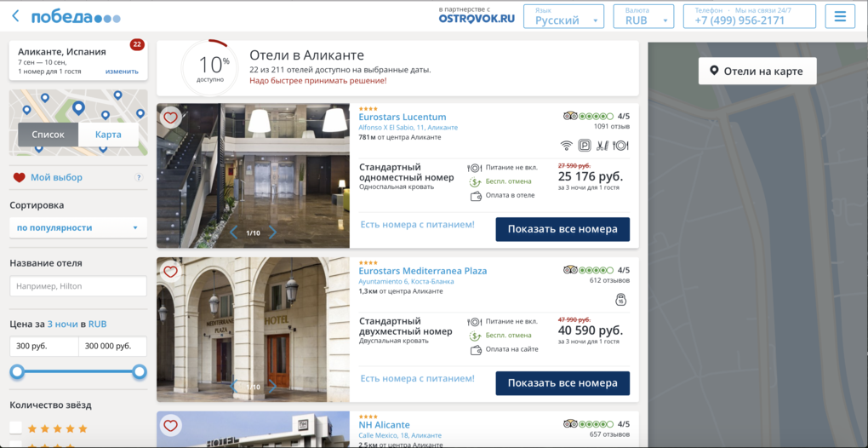This screenshot has height=448, width=868.
Task: Show next photo of Eurostars Lucentum
Action: (x=272, y=233)
